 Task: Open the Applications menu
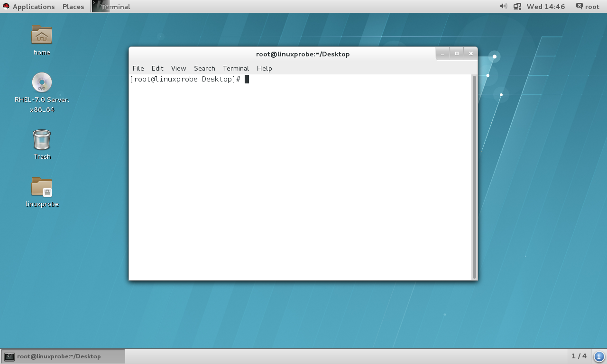coord(34,7)
